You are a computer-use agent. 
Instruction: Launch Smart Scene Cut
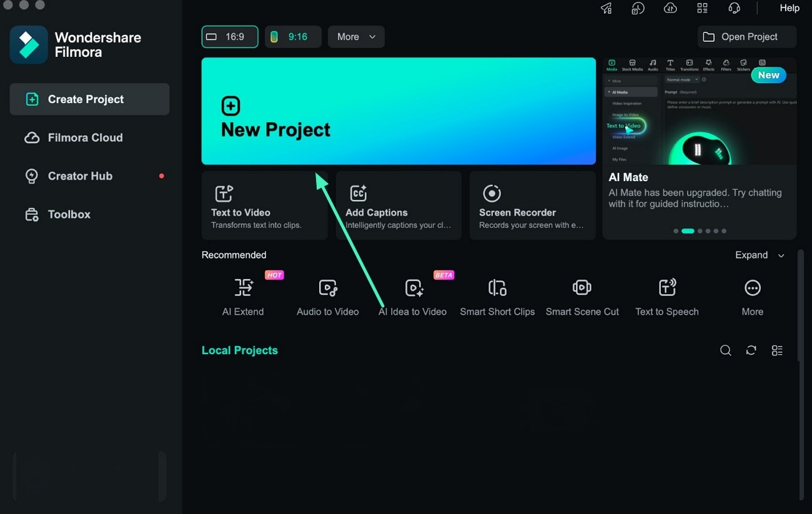tap(582, 297)
